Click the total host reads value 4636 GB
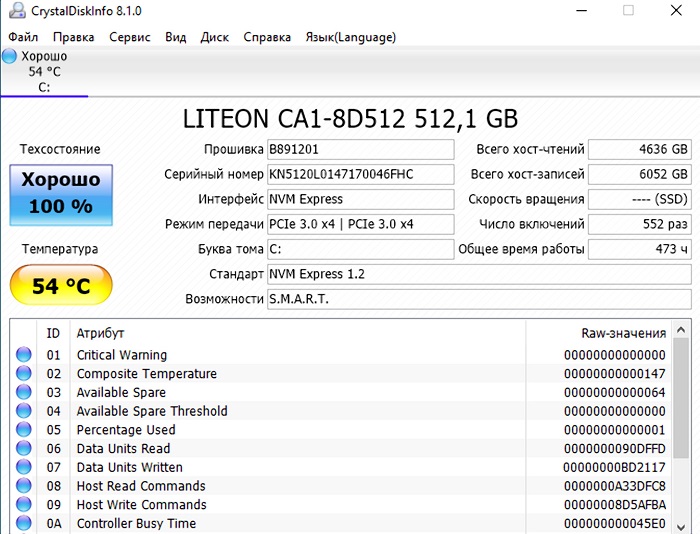Viewport: 700px width, 534px height. point(640,149)
